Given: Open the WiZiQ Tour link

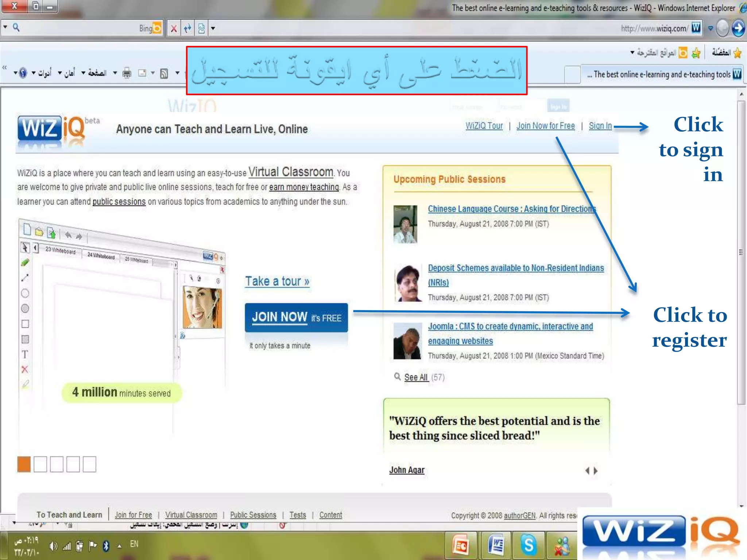Looking at the screenshot, I should [x=484, y=126].
